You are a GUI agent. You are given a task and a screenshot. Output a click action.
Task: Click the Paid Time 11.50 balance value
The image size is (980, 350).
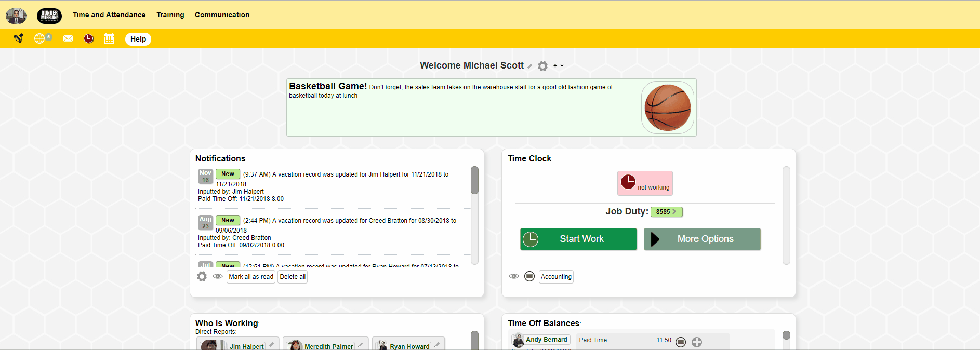[664, 340]
